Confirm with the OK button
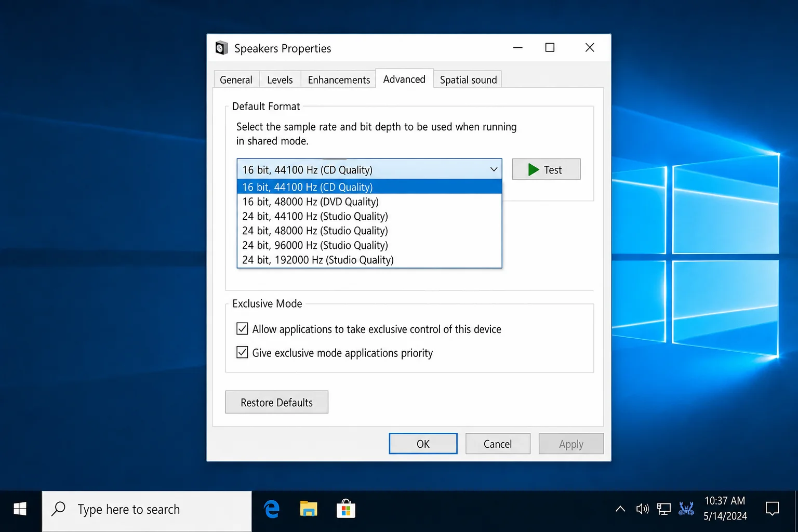The image size is (798, 532). tap(423, 444)
